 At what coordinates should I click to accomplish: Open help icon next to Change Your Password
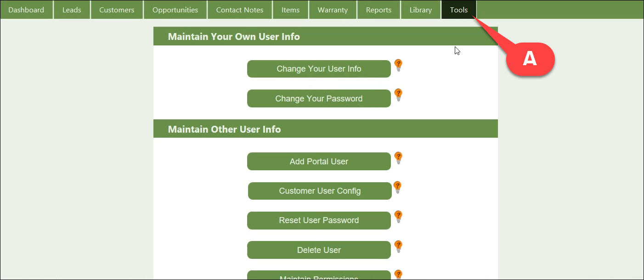pos(398,95)
